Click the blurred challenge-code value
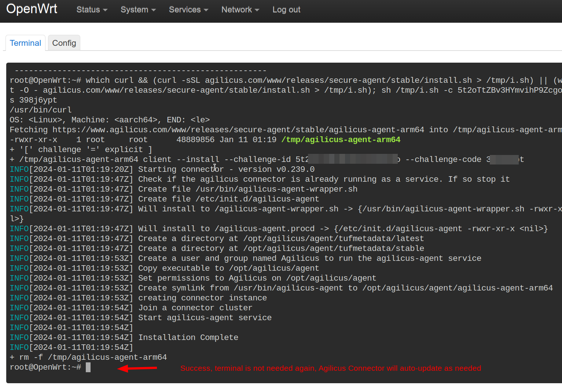 pos(504,159)
